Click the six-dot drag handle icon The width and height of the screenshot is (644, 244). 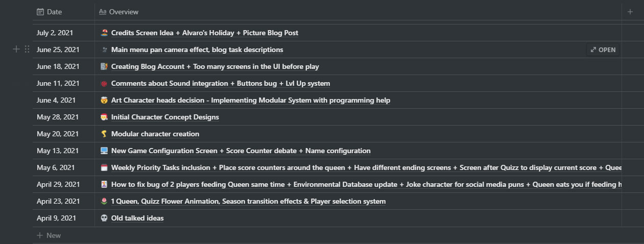(27, 50)
